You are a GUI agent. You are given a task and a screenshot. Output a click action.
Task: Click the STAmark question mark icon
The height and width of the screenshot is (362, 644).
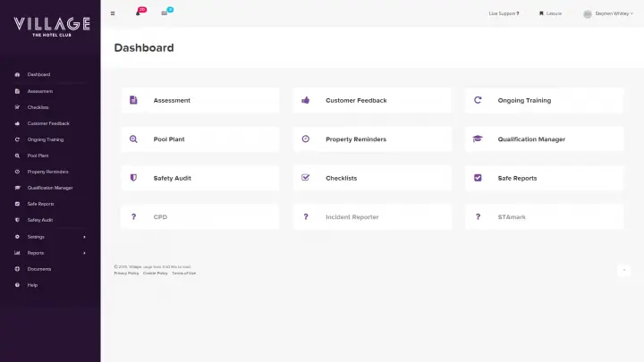(478, 216)
